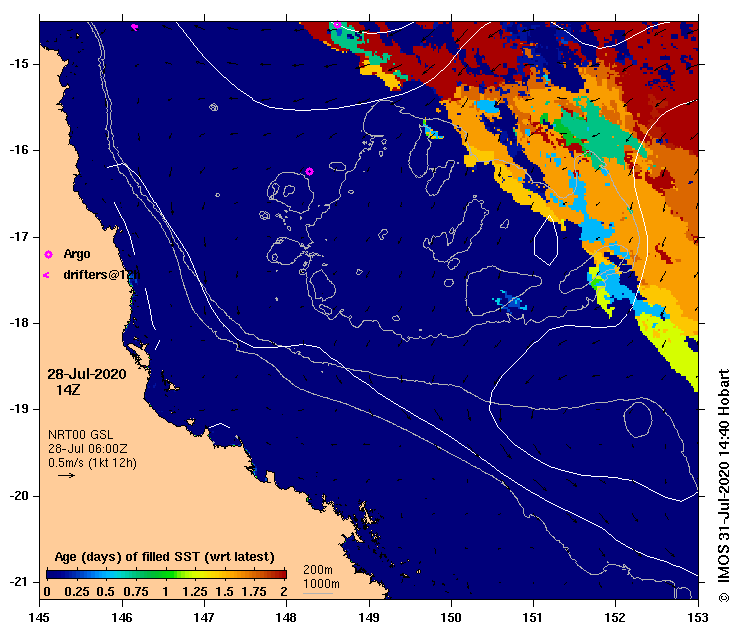
Task: Click the IMOS 31-Jul-2020 Hobart timestamp text
Action: coord(724,479)
